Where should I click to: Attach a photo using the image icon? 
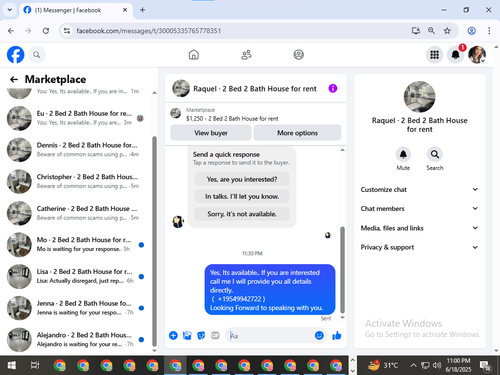tap(187, 335)
